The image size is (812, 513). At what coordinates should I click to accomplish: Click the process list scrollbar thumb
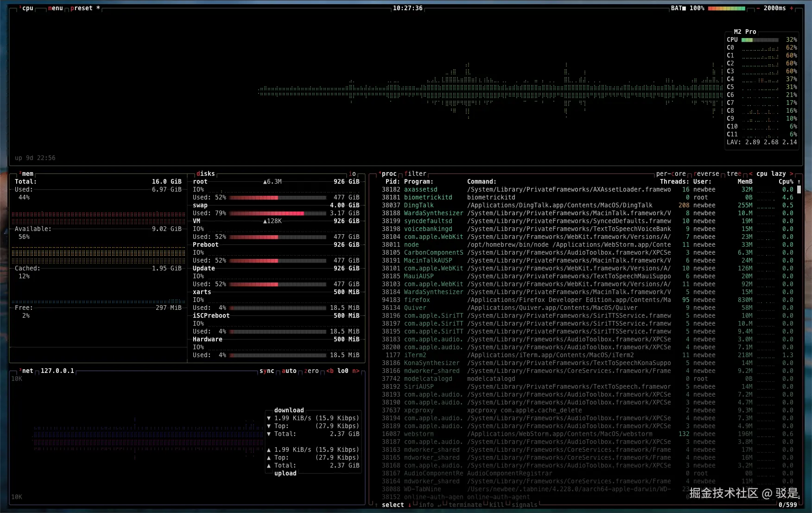(x=799, y=190)
